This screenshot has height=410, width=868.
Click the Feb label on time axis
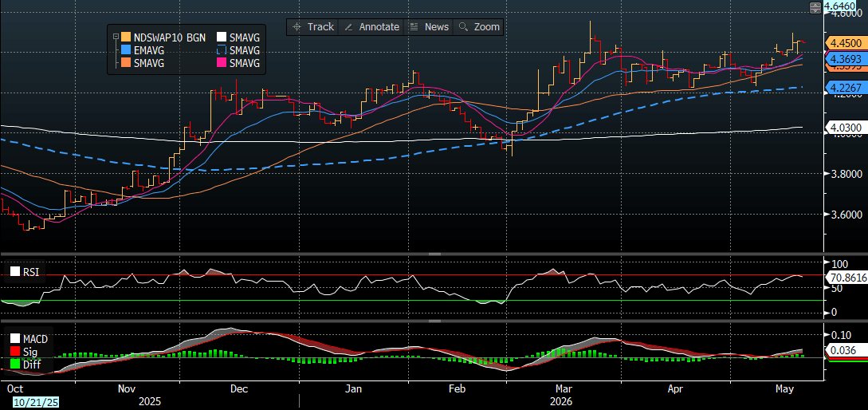click(458, 389)
